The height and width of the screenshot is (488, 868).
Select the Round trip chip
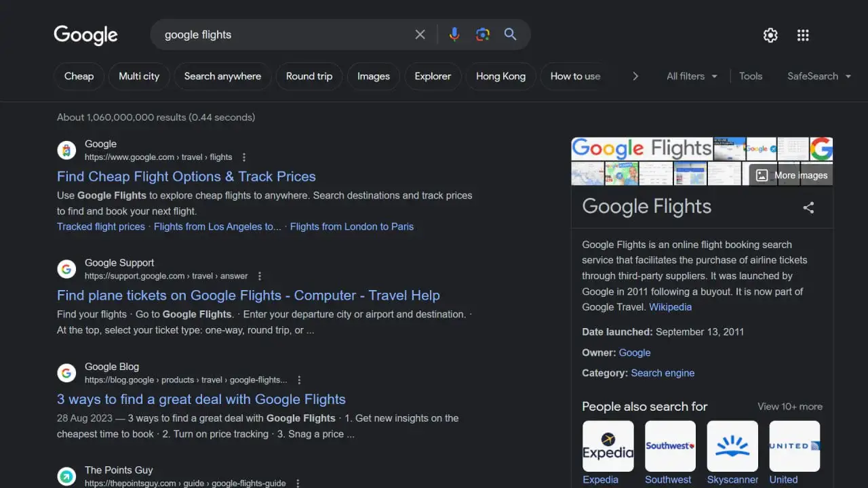click(309, 76)
